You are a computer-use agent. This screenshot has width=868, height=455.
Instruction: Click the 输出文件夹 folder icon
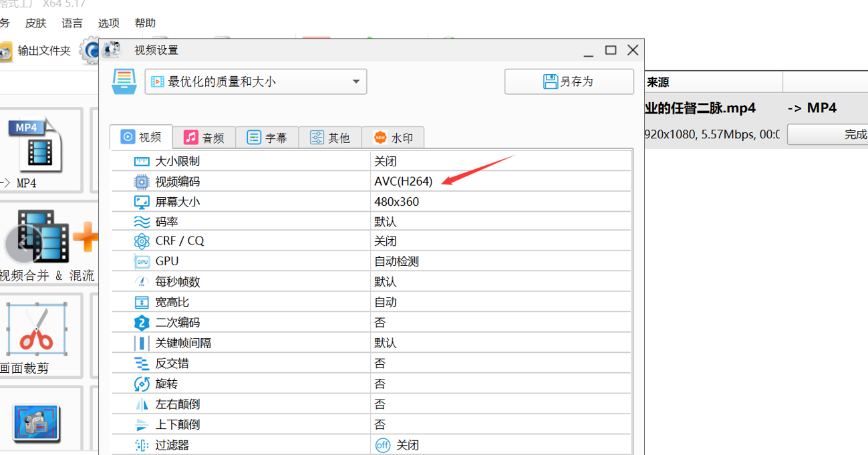[x=5, y=51]
